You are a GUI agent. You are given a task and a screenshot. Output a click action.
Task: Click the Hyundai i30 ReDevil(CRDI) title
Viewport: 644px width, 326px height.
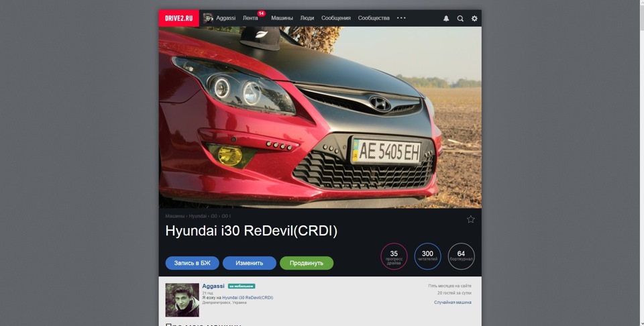[x=252, y=231]
